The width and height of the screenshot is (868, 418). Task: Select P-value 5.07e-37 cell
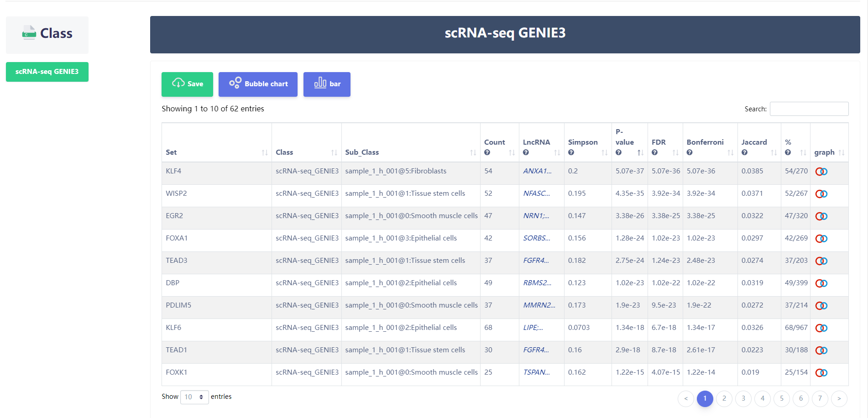tap(630, 173)
